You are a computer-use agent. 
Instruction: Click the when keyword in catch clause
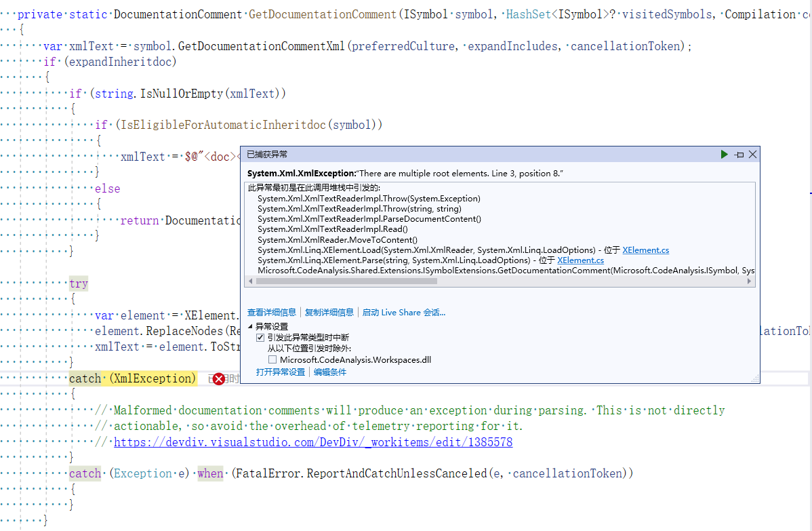click(210, 473)
